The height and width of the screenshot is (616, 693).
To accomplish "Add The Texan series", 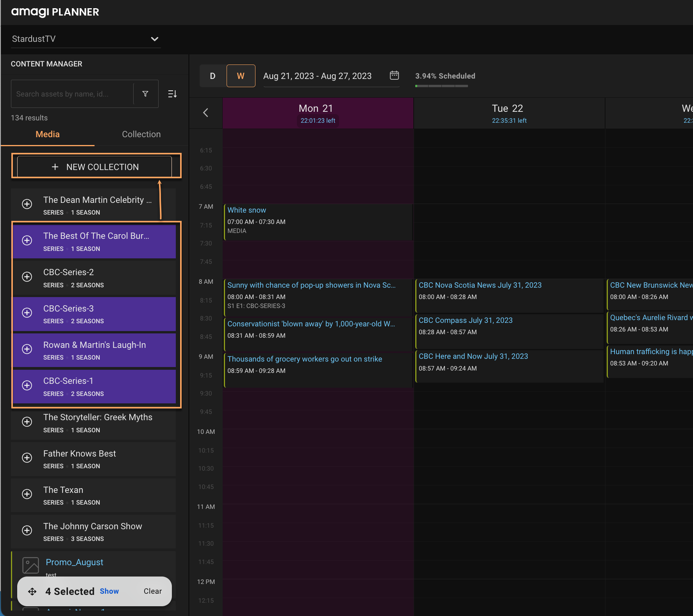I will coord(27,494).
